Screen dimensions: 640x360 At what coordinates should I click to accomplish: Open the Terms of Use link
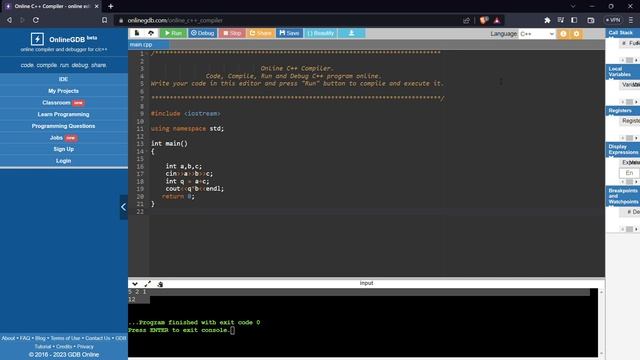[65, 338]
